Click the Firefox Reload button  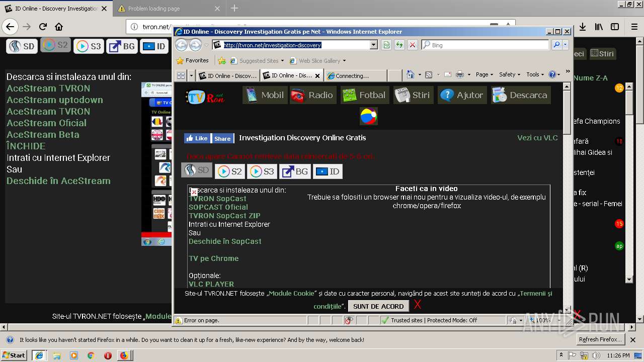43,27
